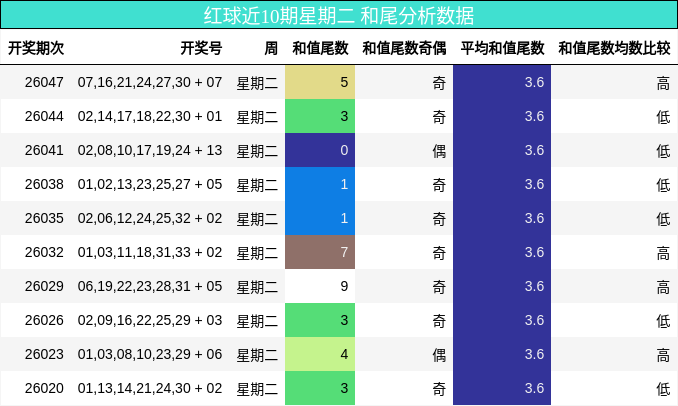Click 星期二 in row 26035
The height and width of the screenshot is (406, 678).
257,219
